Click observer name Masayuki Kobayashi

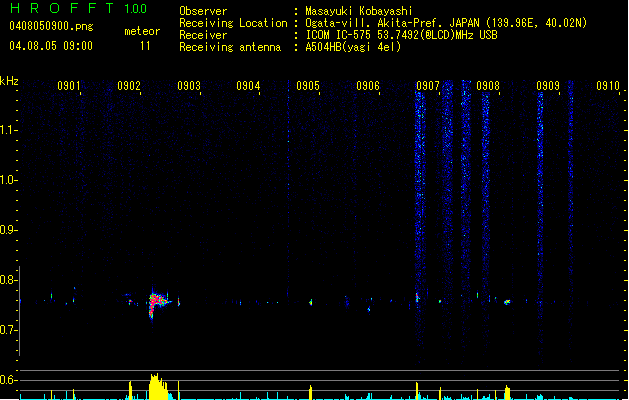[x=358, y=11]
